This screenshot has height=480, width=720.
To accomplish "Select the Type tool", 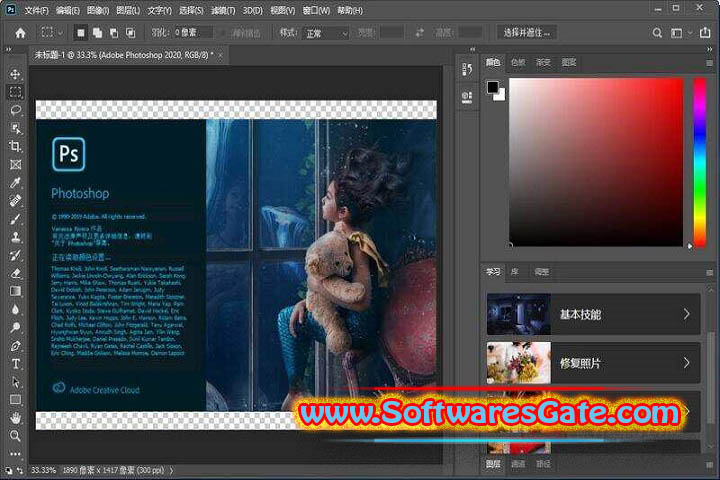I will pos(15,364).
